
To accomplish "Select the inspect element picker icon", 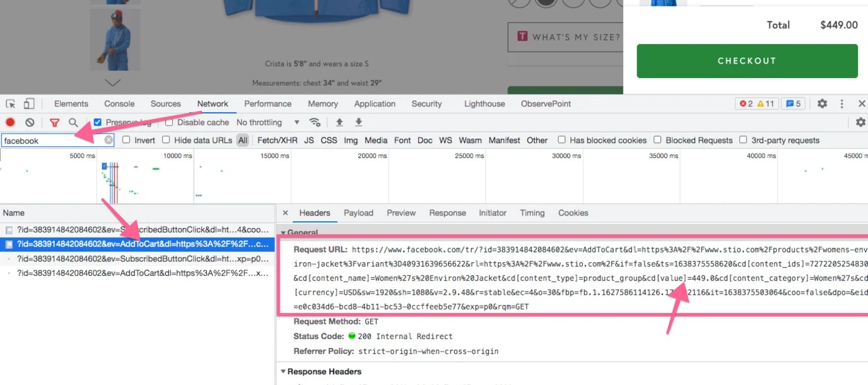I will pyautogui.click(x=10, y=104).
